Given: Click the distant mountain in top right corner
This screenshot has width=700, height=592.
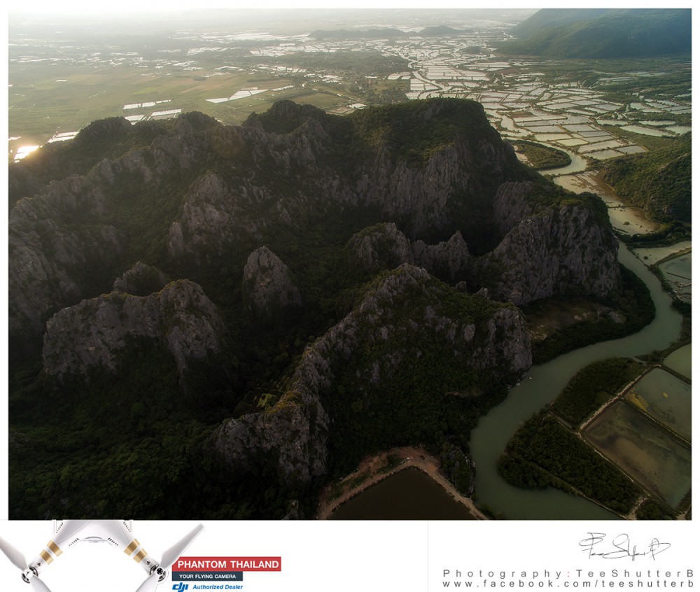Looking at the screenshot, I should [609, 31].
